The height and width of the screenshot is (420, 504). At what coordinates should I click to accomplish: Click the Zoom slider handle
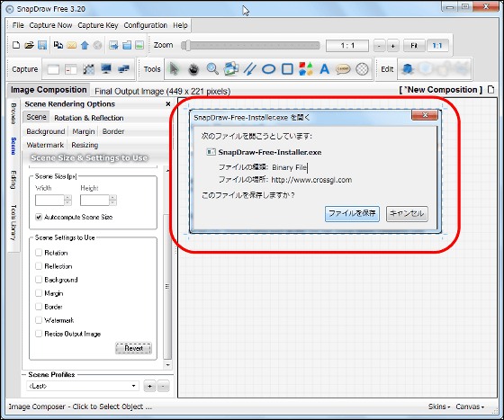click(187, 45)
